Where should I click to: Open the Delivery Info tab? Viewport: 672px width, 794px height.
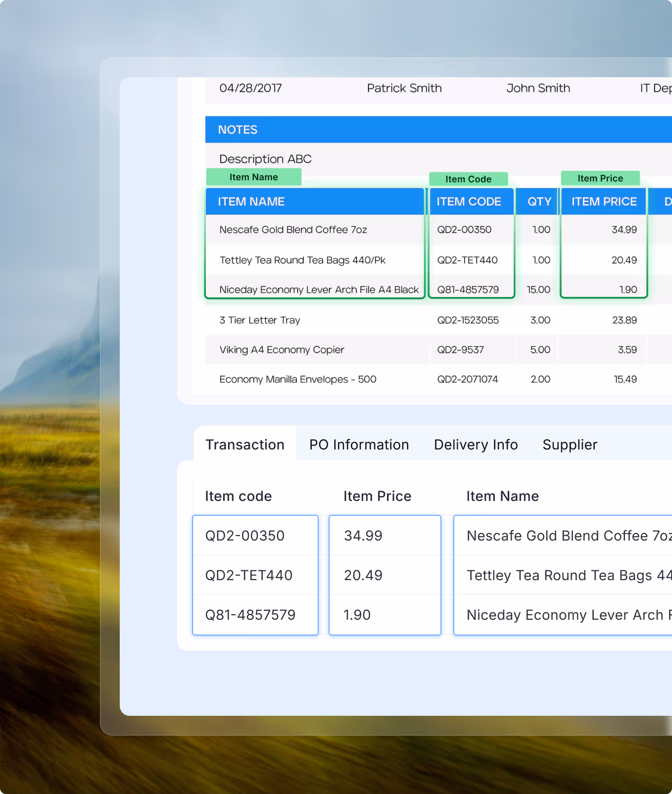click(476, 445)
